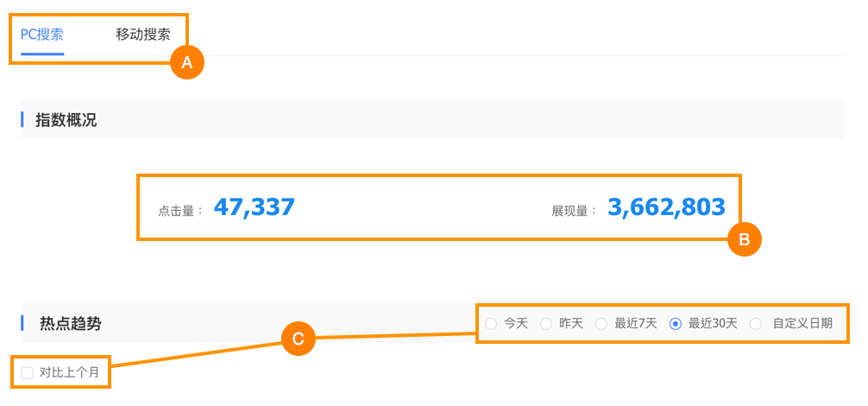Click the 展现量 label
The image size is (868, 406).
coord(575,210)
